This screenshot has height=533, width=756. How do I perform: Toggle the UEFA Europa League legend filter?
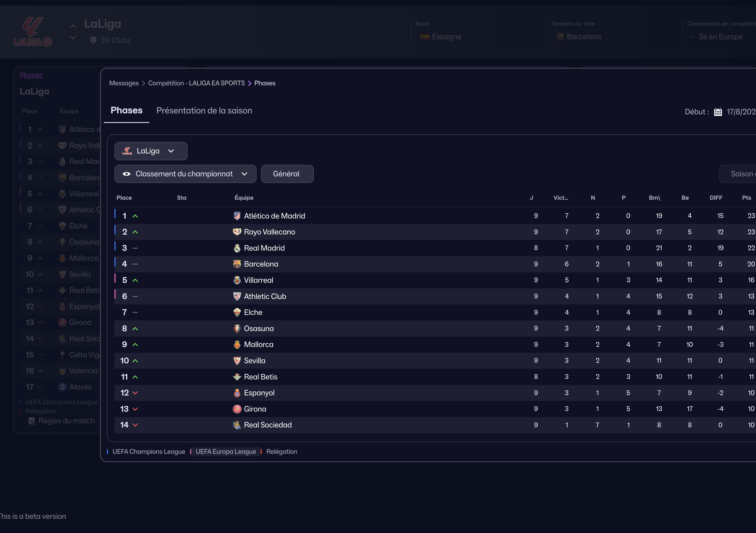(225, 452)
